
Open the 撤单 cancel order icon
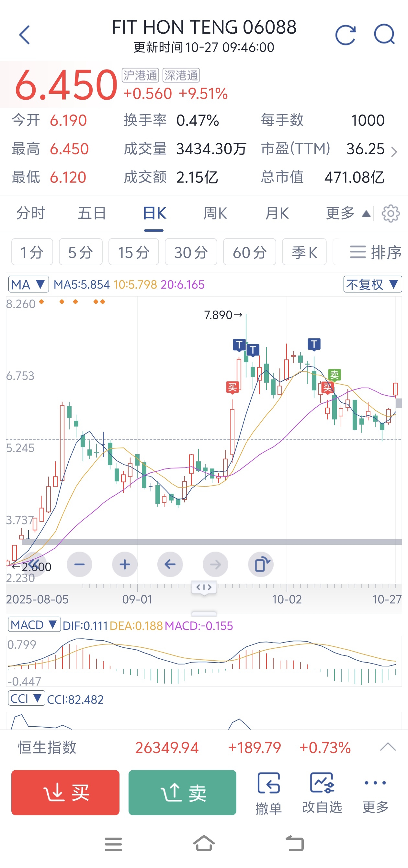coord(268,793)
